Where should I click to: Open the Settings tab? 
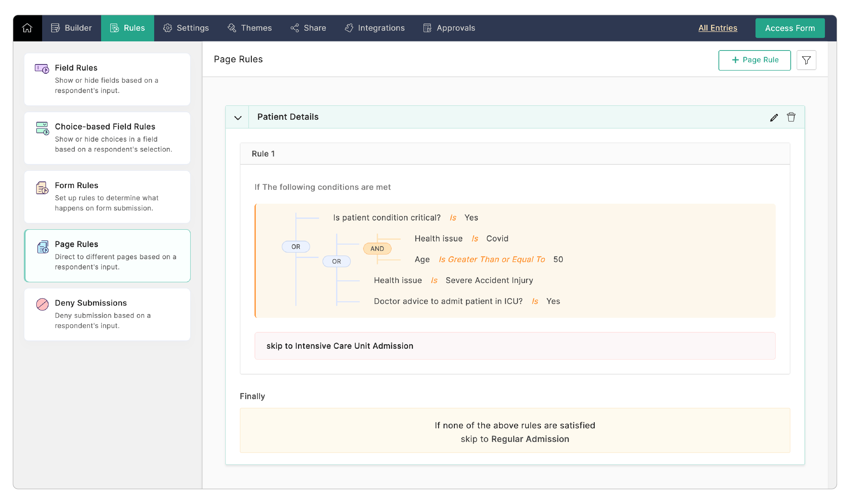coord(186,28)
